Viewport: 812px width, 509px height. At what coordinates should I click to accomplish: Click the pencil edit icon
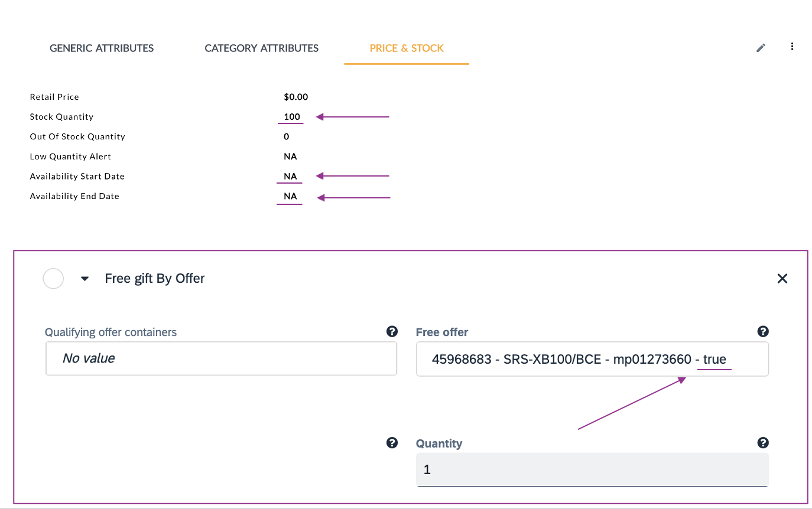[x=761, y=48]
